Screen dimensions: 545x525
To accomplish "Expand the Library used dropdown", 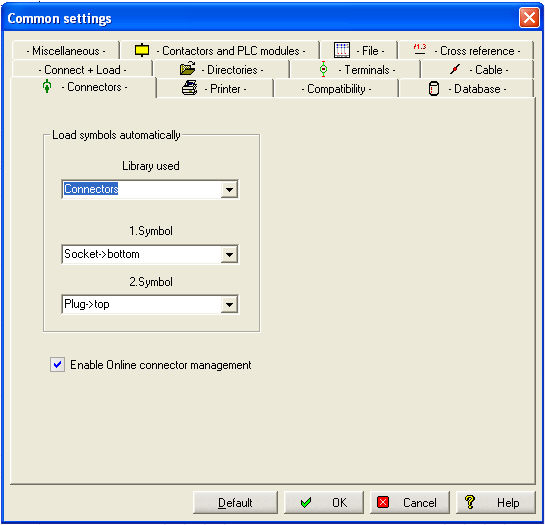I will click(x=229, y=189).
